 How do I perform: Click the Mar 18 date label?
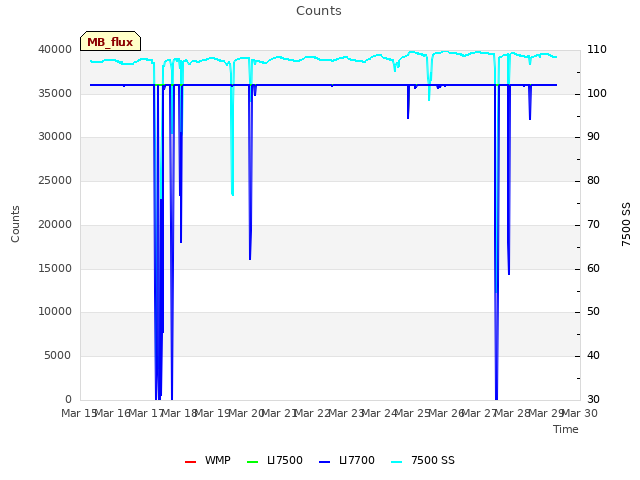coord(180,414)
